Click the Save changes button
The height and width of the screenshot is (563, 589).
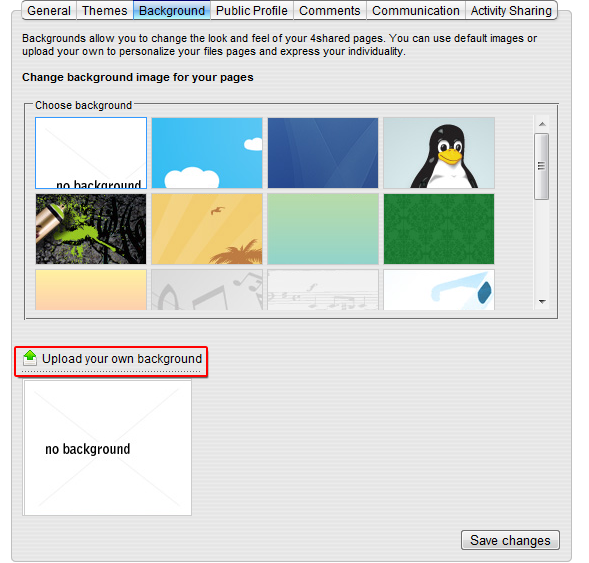(x=510, y=540)
